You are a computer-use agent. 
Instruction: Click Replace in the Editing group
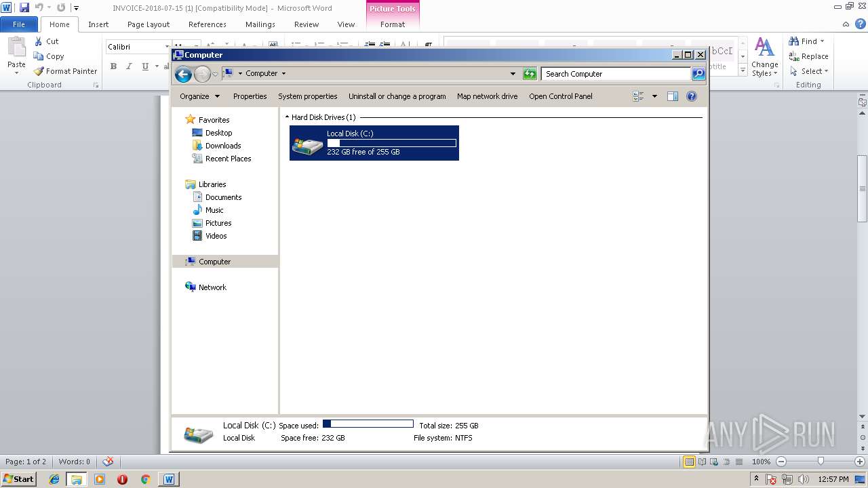click(808, 56)
